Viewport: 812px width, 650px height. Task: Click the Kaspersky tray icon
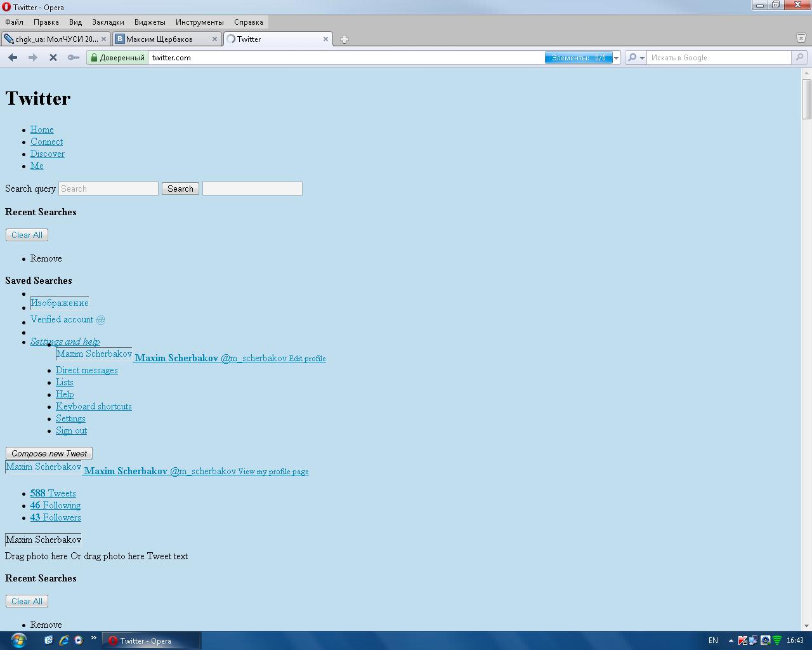743,640
